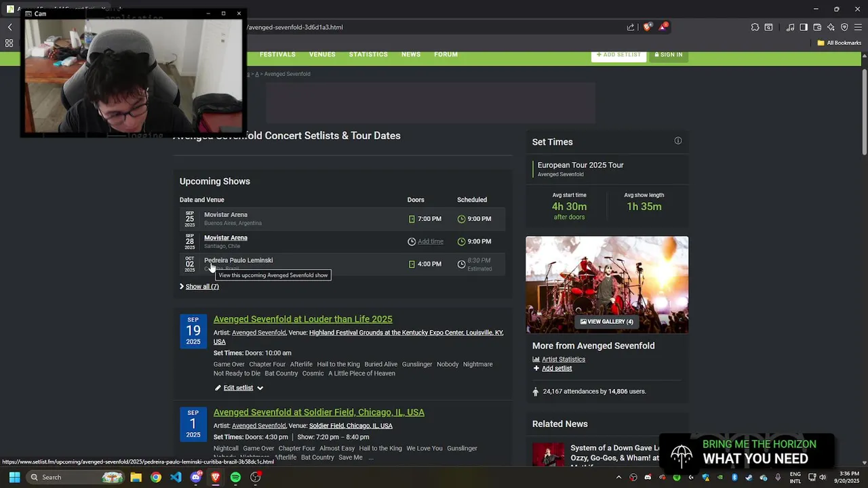Open Spotify from taskbar
868x488 pixels.
coord(235,477)
